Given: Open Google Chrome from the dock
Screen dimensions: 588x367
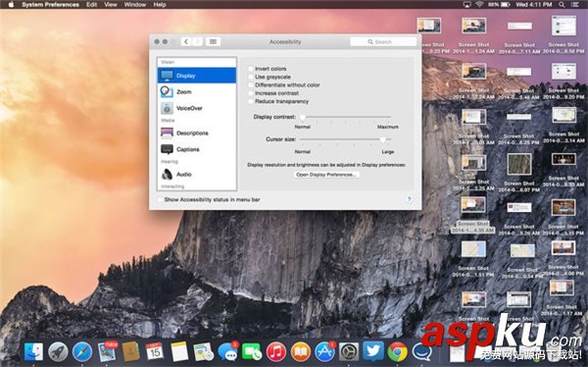Looking at the screenshot, I should tap(398, 352).
